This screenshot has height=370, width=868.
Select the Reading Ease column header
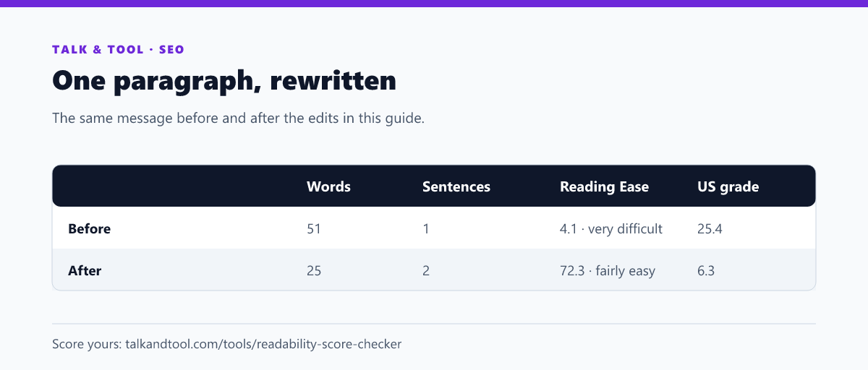(604, 186)
